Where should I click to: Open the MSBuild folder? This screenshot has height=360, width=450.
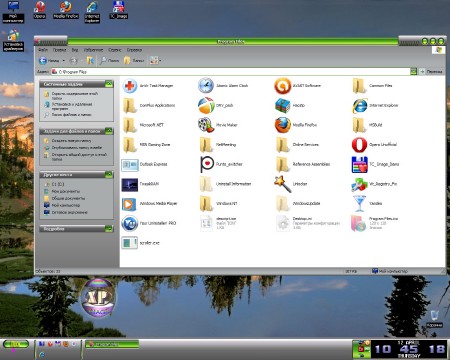[x=359, y=125]
